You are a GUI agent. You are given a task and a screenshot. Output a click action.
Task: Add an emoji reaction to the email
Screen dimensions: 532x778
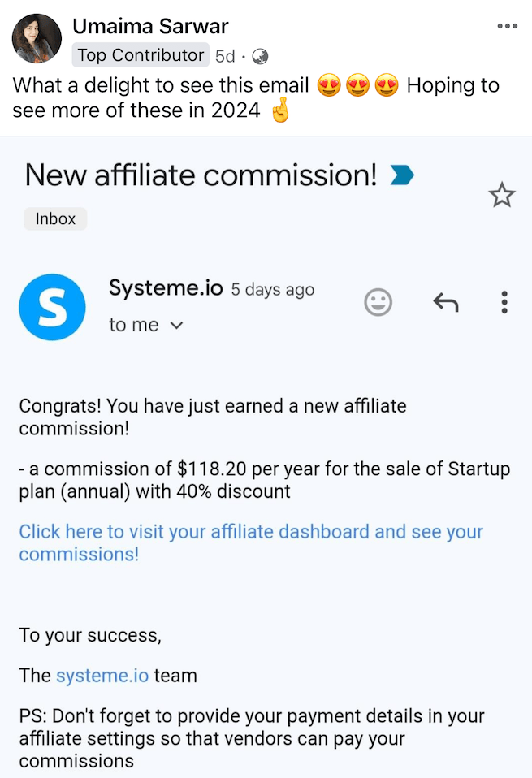(378, 303)
